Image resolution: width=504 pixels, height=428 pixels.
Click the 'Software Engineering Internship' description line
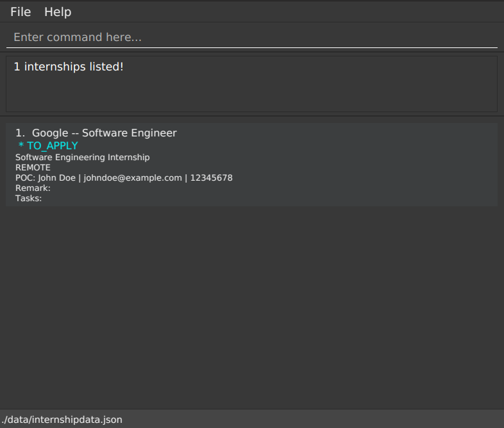[x=83, y=158]
